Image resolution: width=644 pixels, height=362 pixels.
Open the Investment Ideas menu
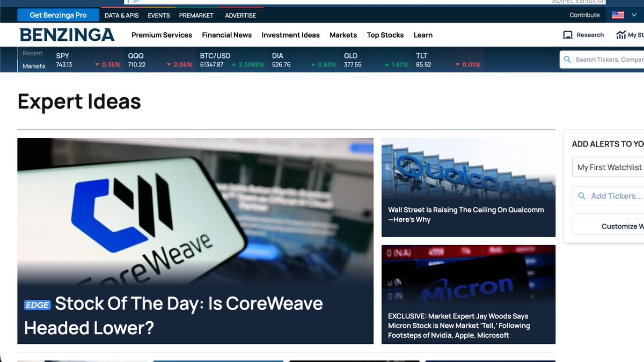(x=290, y=35)
